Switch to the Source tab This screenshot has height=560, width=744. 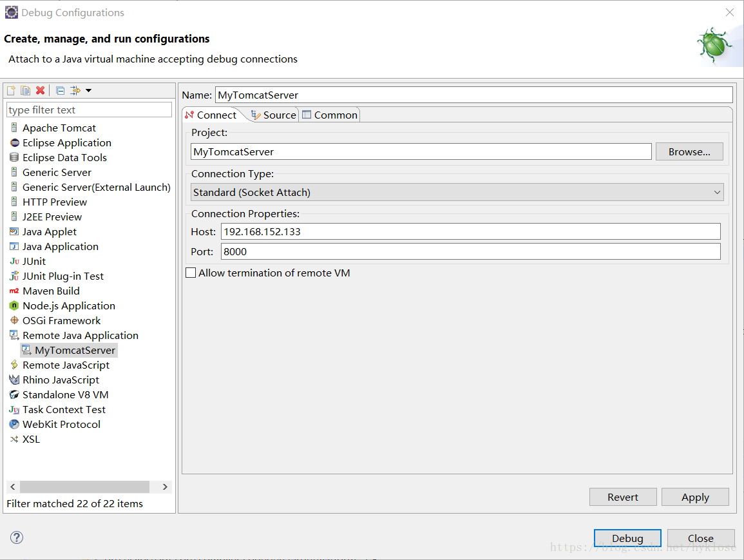pos(274,115)
